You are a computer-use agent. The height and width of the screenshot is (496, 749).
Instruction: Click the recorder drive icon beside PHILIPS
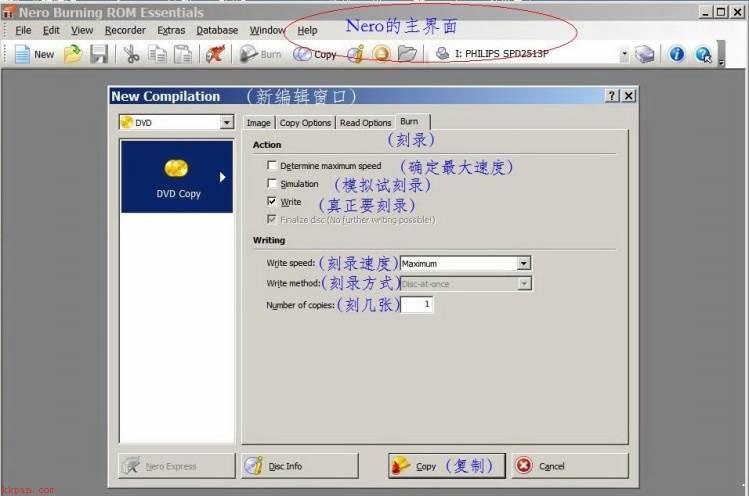[442, 54]
